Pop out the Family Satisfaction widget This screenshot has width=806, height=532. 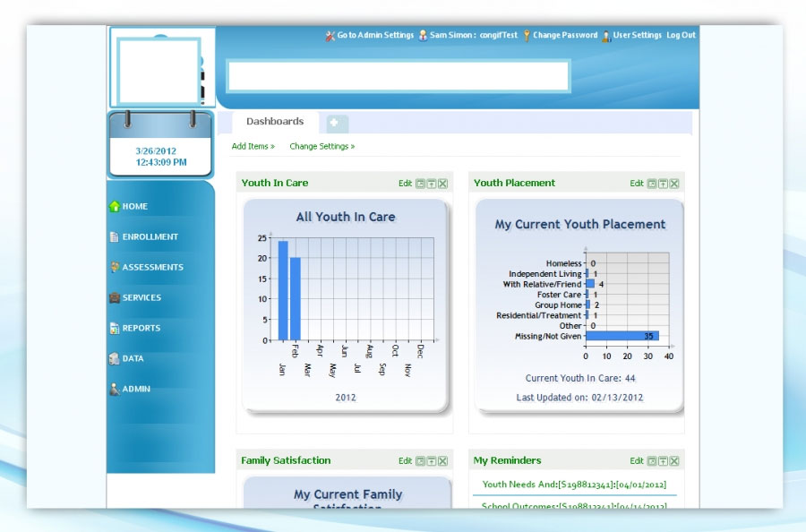coord(420,461)
